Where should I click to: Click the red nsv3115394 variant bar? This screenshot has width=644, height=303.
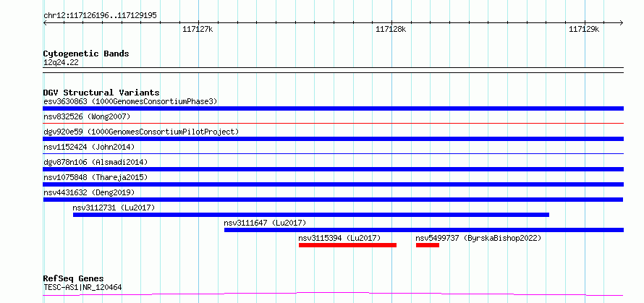tap(347, 245)
